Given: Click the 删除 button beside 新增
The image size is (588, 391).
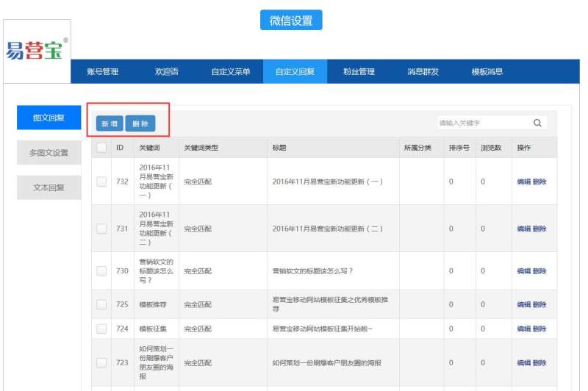Looking at the screenshot, I should [140, 124].
